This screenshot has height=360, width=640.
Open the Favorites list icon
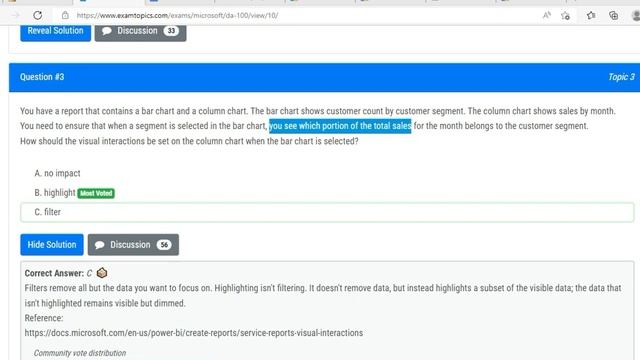pyautogui.click(x=591, y=16)
